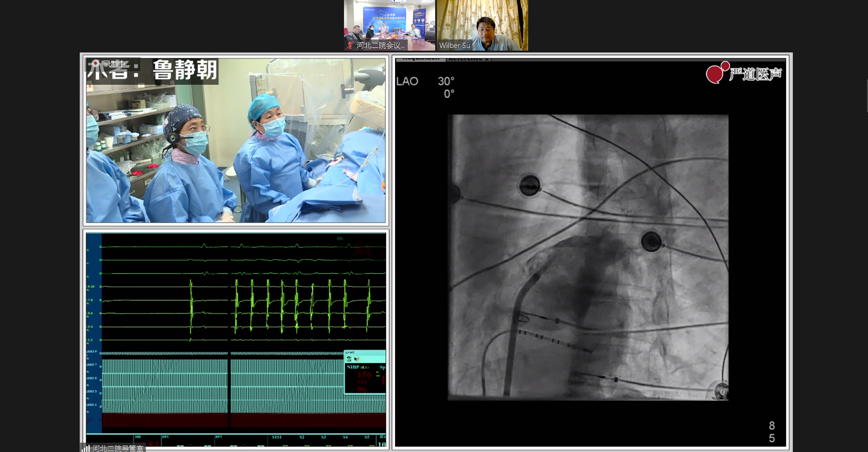Click the S2 field in bottom bar
The image size is (868, 452).
coord(302,437)
